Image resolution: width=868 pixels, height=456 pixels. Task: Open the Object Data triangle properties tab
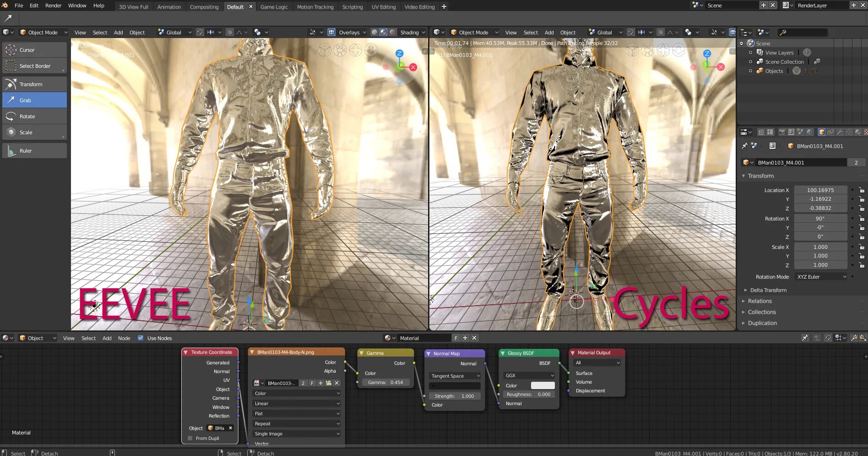coord(849,132)
